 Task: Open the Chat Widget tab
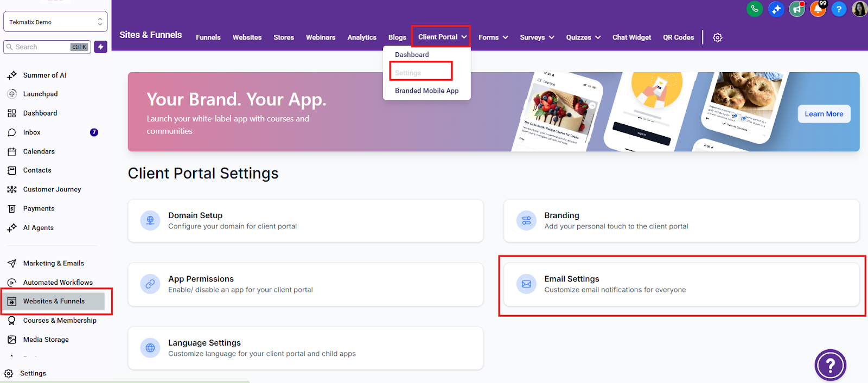632,37
